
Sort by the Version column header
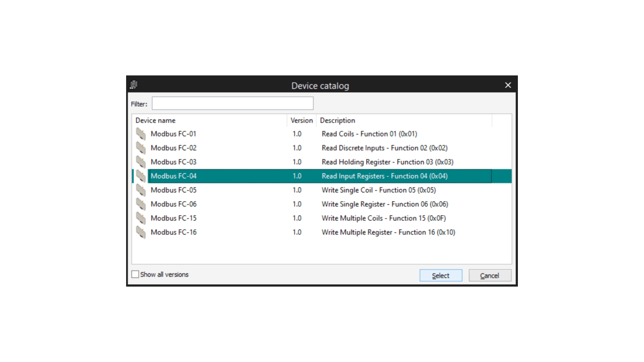[301, 120]
